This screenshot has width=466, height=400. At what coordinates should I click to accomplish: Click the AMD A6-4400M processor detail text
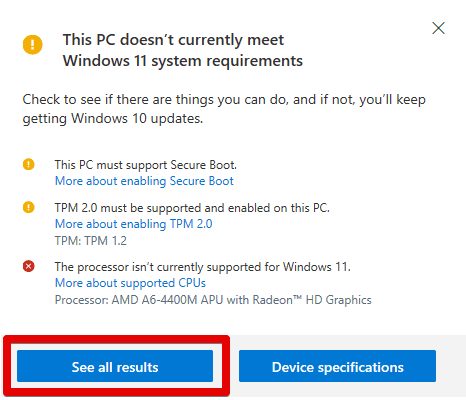213,300
